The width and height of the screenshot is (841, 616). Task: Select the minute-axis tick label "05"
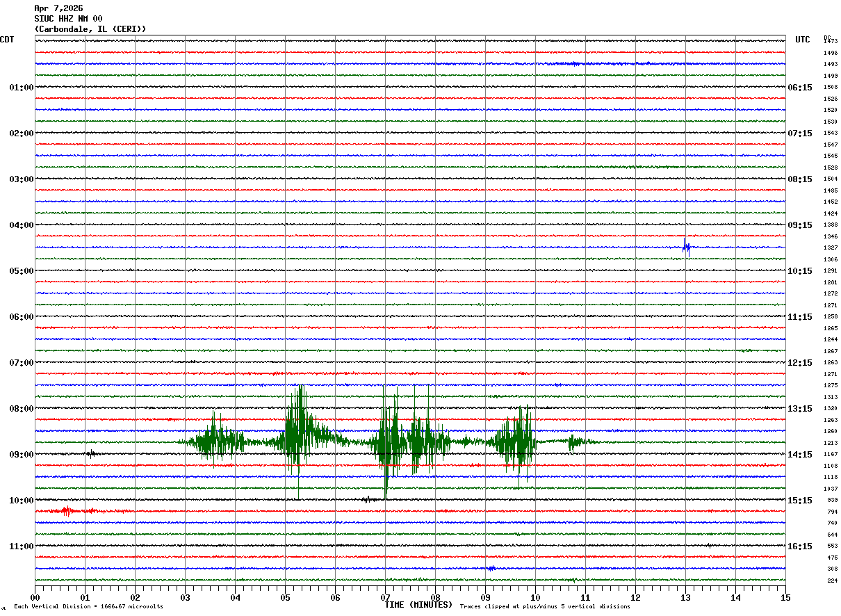[286, 597]
